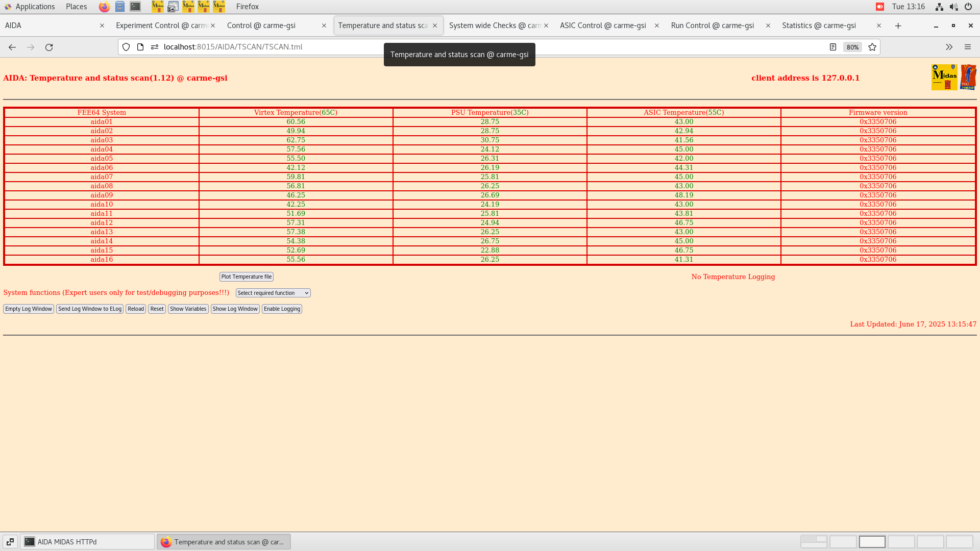Image resolution: width=980 pixels, height=551 pixels.
Task: Expand Select required function dropdown
Action: click(x=273, y=293)
